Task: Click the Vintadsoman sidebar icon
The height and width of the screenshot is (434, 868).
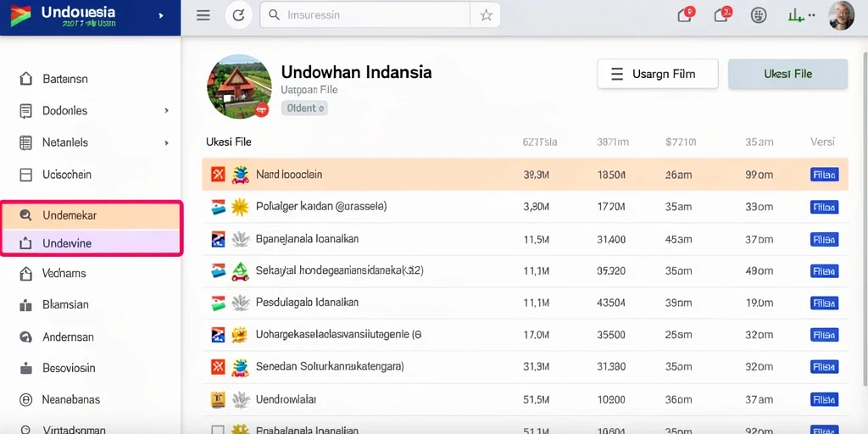Action: [x=25, y=429]
